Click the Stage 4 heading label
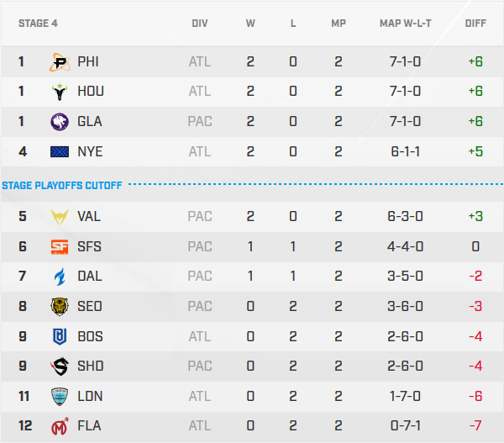The image size is (504, 443). pos(39,24)
